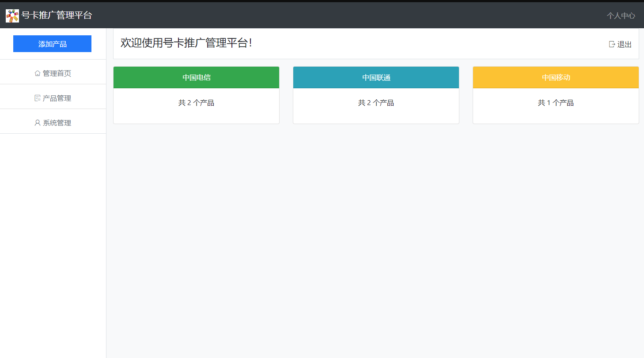Click 共 1 个产品 under 中国移动
The image size is (644, 358).
(x=556, y=102)
